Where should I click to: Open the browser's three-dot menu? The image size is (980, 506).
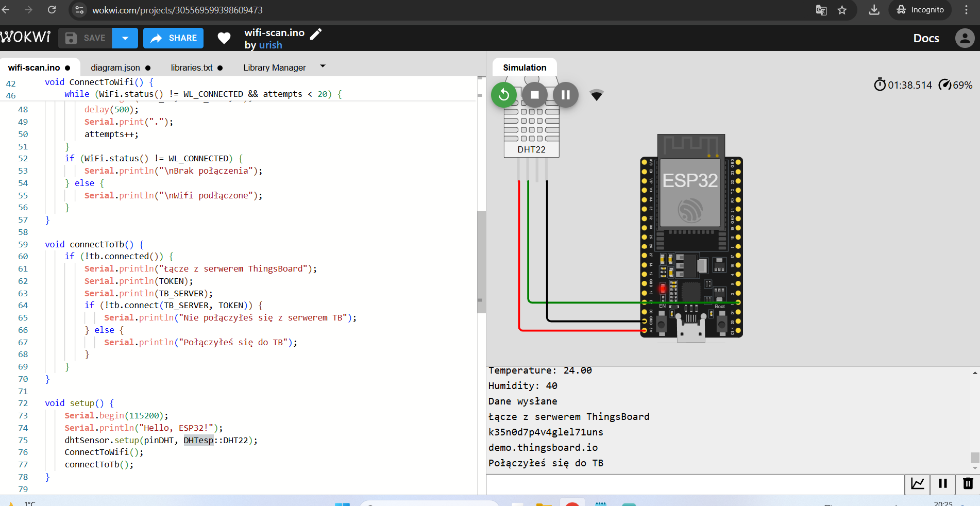pos(967,10)
